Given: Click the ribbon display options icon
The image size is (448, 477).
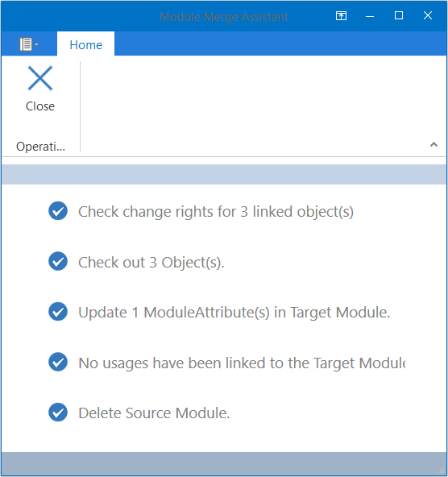Looking at the screenshot, I should point(341,15).
